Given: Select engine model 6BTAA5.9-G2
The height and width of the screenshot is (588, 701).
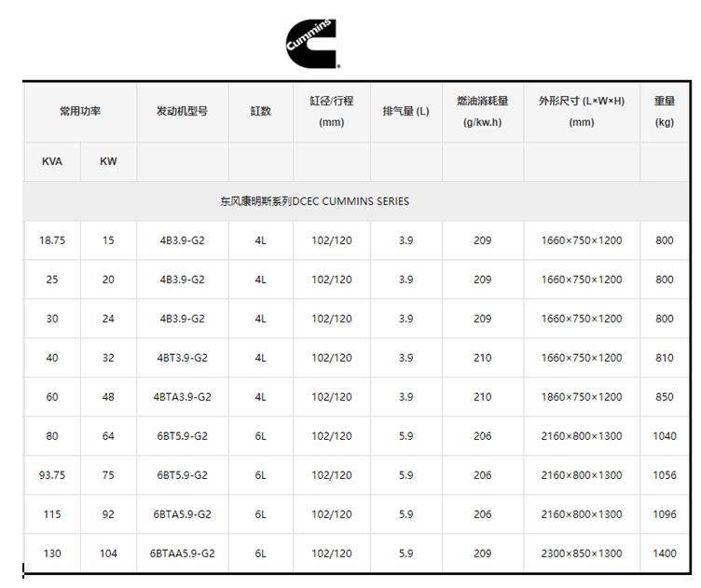Looking at the screenshot, I should [x=183, y=554].
